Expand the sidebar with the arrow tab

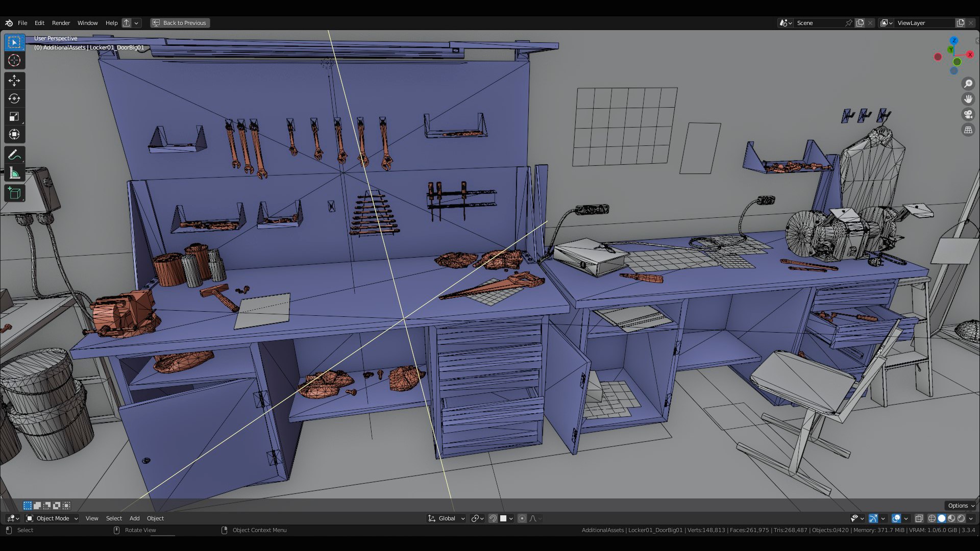tap(977, 40)
